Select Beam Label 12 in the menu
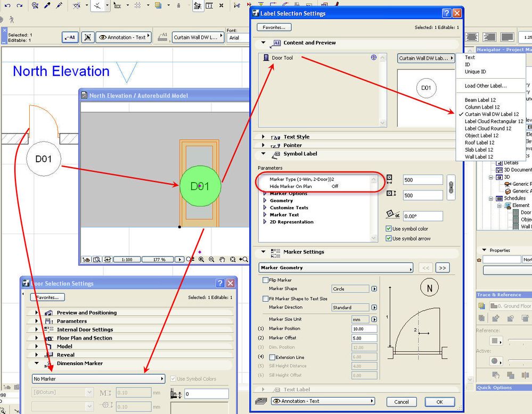This screenshot has height=414, width=532. click(480, 100)
